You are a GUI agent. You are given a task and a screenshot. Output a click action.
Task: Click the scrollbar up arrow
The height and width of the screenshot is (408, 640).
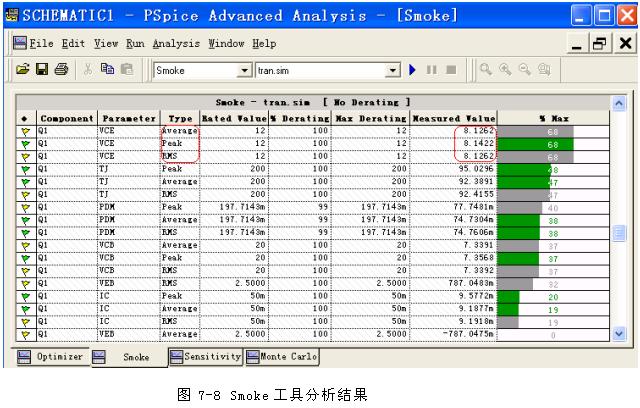[619, 104]
